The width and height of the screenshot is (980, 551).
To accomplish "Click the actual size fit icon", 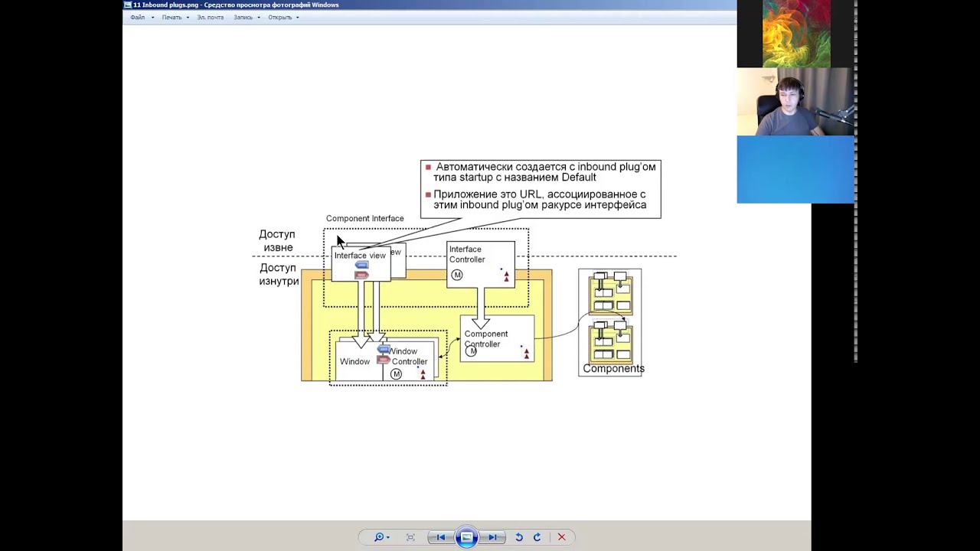I will pyautogui.click(x=410, y=537).
